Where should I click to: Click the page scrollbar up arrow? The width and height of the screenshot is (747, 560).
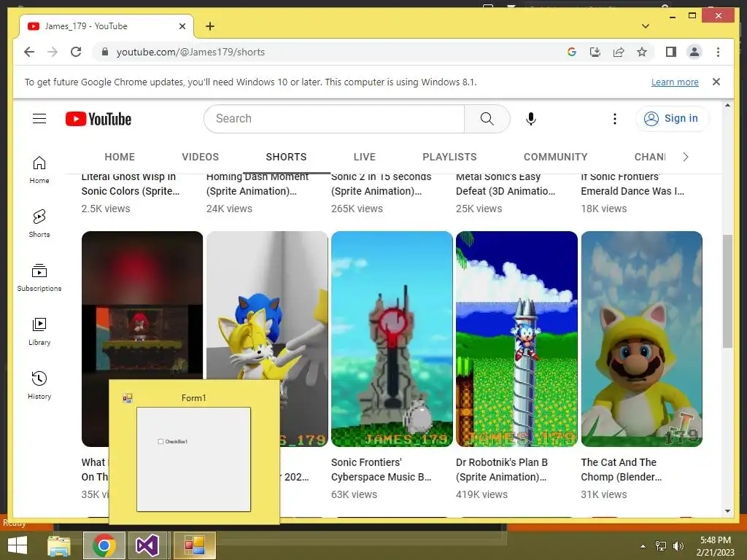pyautogui.click(x=727, y=105)
